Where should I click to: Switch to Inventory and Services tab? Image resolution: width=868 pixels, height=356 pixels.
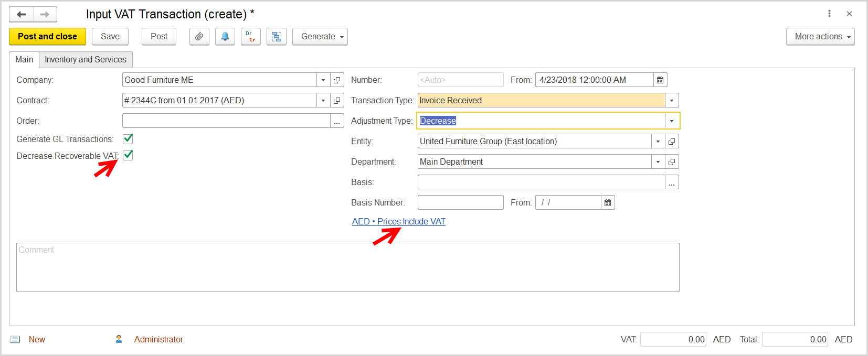(x=86, y=60)
